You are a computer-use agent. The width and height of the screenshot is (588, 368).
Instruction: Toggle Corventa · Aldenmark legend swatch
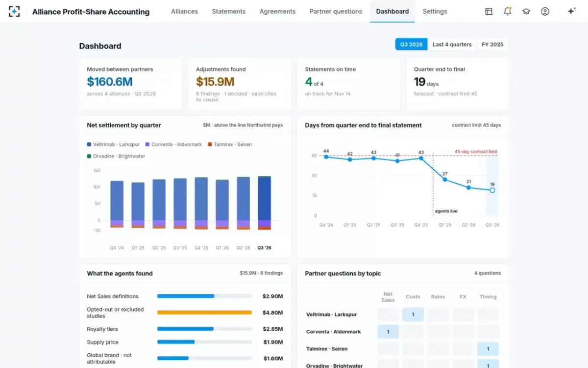tap(147, 144)
